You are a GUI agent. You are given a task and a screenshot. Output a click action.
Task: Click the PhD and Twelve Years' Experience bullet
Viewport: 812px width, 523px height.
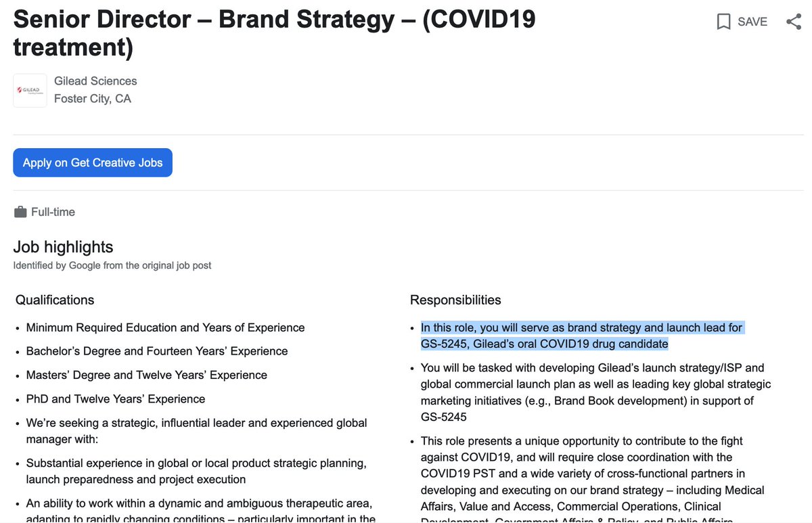(115, 399)
